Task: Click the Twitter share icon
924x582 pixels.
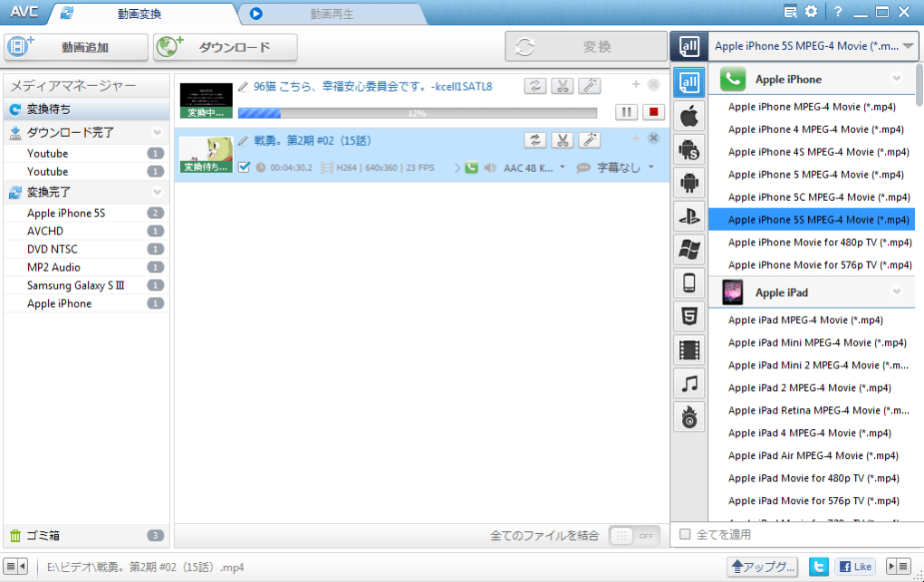Action: tap(819, 567)
